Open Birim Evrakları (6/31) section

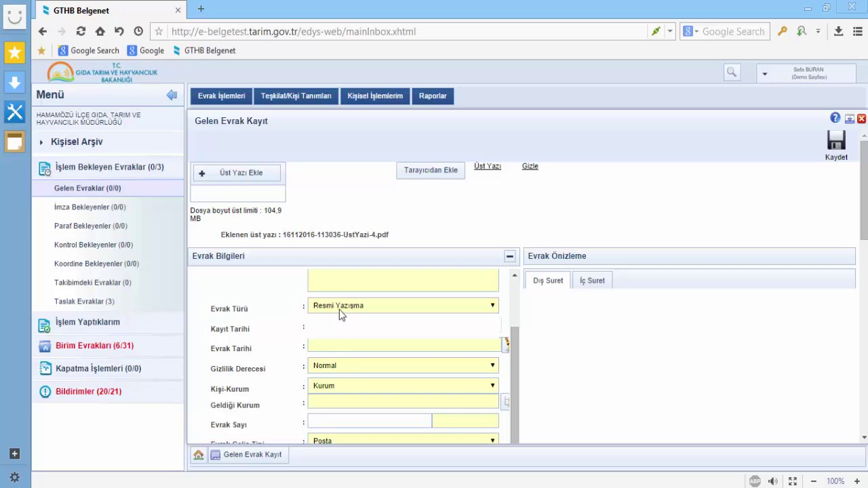94,346
